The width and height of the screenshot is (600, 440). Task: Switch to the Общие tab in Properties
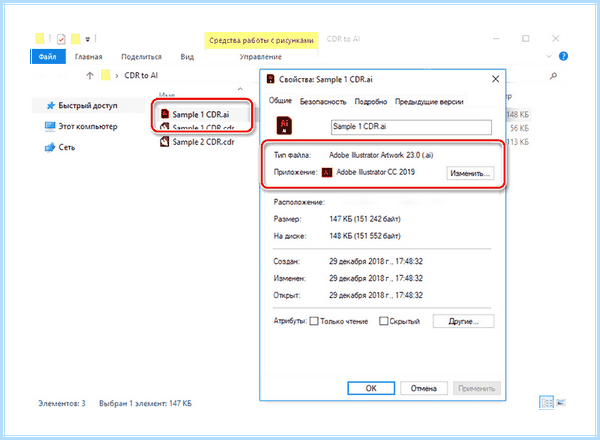pos(280,101)
